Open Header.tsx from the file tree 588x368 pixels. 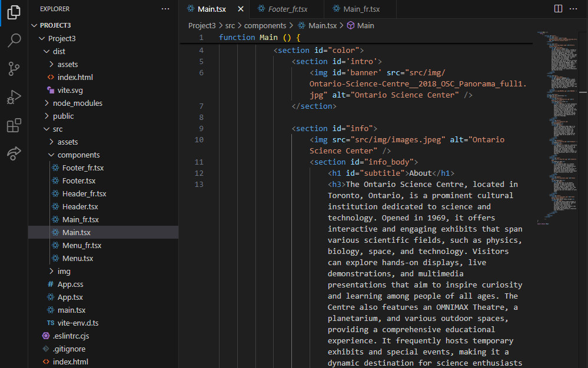(x=80, y=207)
